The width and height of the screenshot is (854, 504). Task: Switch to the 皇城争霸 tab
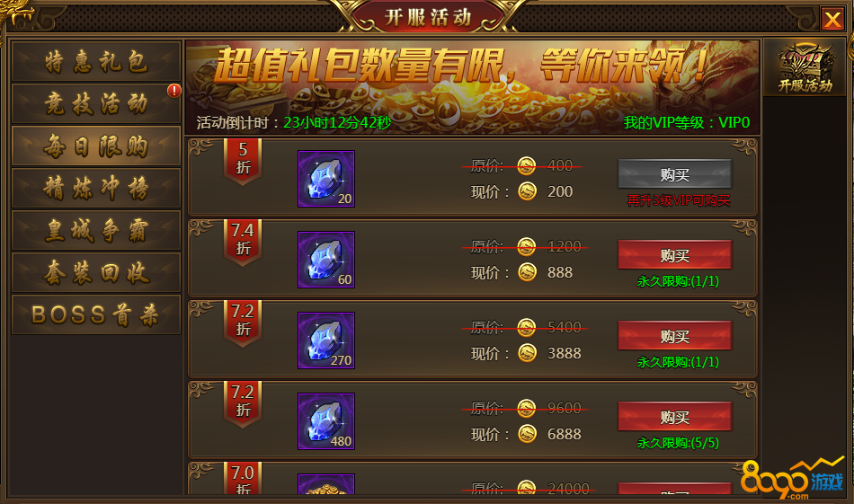click(96, 230)
